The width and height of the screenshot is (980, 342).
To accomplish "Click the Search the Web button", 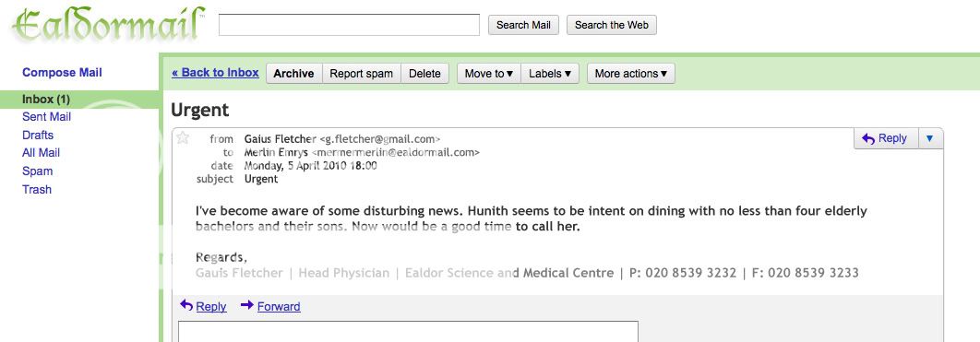I will (x=611, y=25).
